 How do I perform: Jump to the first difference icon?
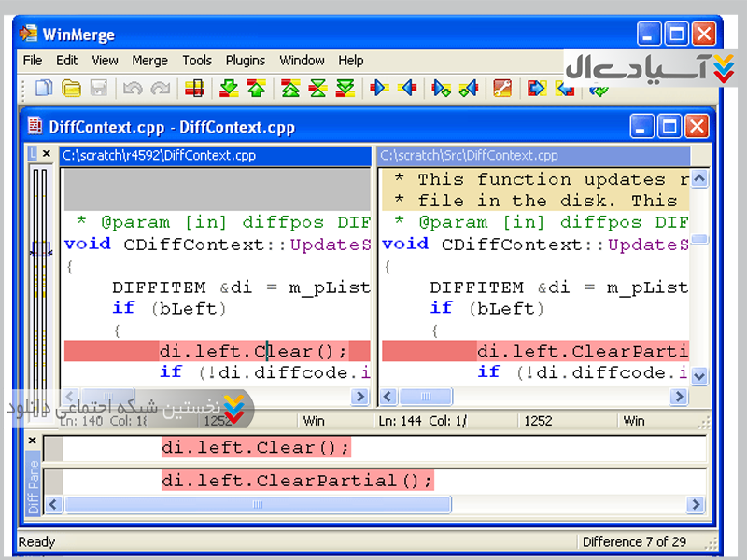(x=290, y=89)
